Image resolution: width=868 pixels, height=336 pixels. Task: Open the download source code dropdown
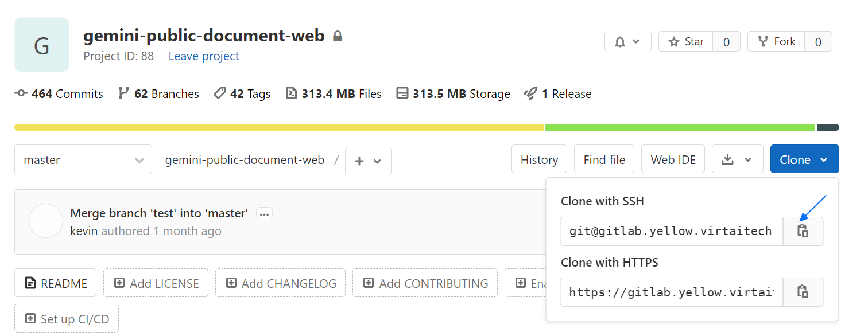coord(737,159)
